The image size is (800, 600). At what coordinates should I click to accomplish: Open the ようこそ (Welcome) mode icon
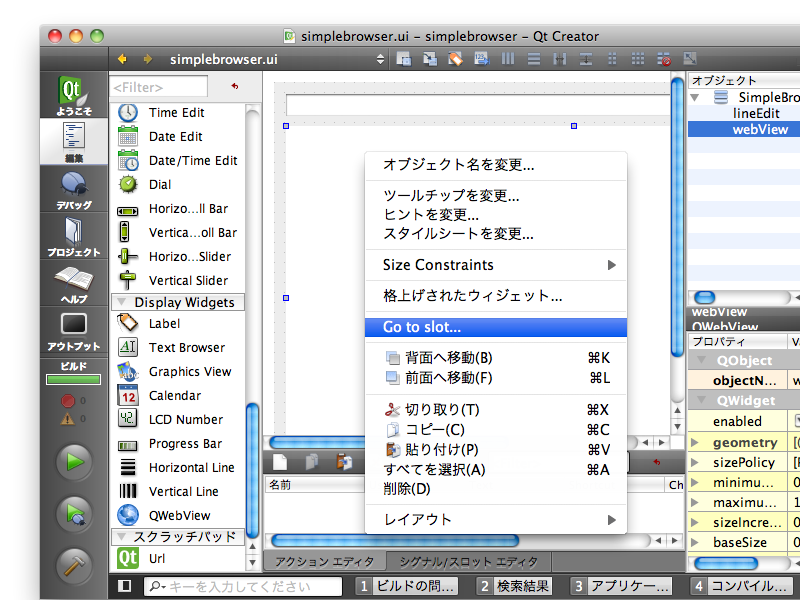[x=74, y=95]
